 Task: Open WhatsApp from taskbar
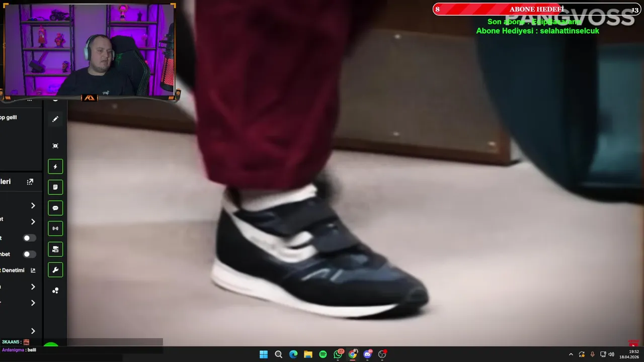tap(338, 354)
